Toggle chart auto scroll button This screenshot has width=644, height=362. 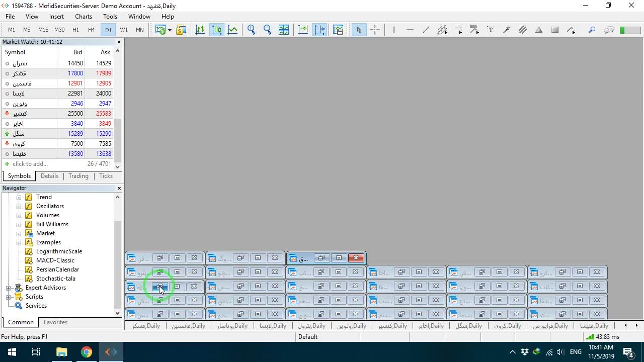coord(303,30)
